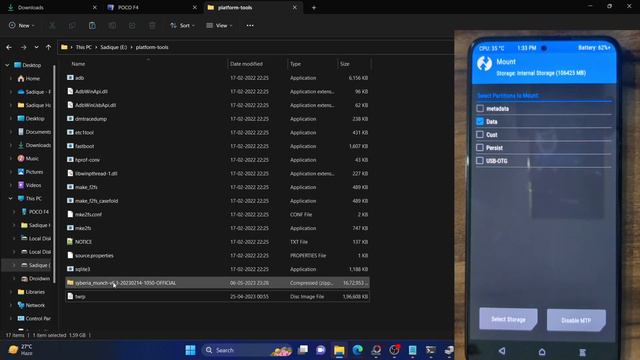Select the make_f2fs_casefold file
Viewport: 640px width, 360px height.
pyautogui.click(x=217, y=201)
